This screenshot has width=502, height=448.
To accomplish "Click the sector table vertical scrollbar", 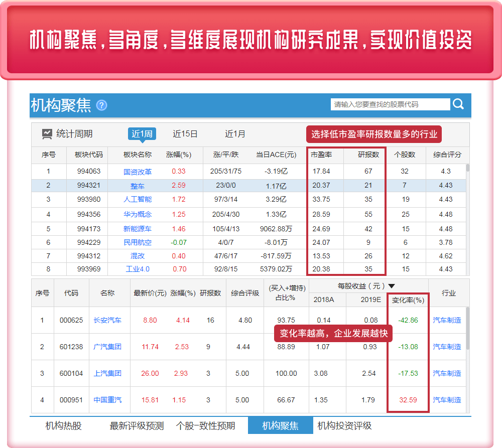I will (x=468, y=168).
